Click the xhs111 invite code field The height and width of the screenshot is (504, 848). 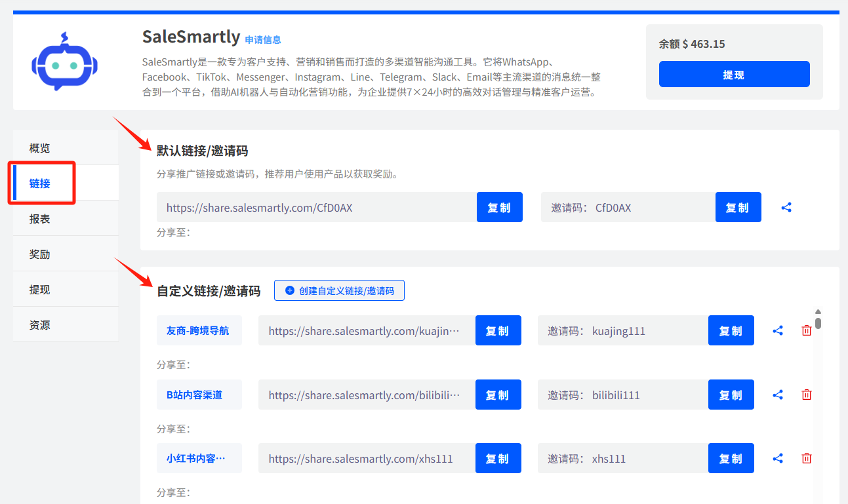pos(623,459)
